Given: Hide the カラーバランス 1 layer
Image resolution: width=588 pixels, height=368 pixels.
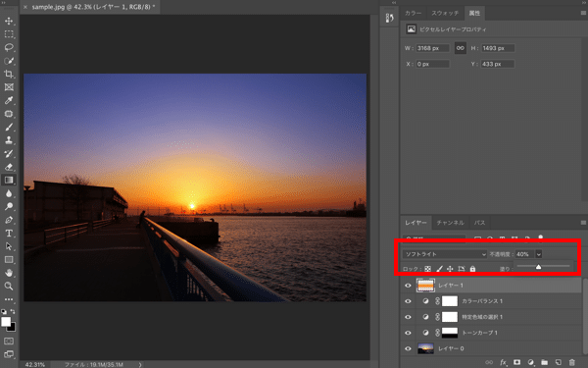Looking at the screenshot, I should pyautogui.click(x=408, y=301).
